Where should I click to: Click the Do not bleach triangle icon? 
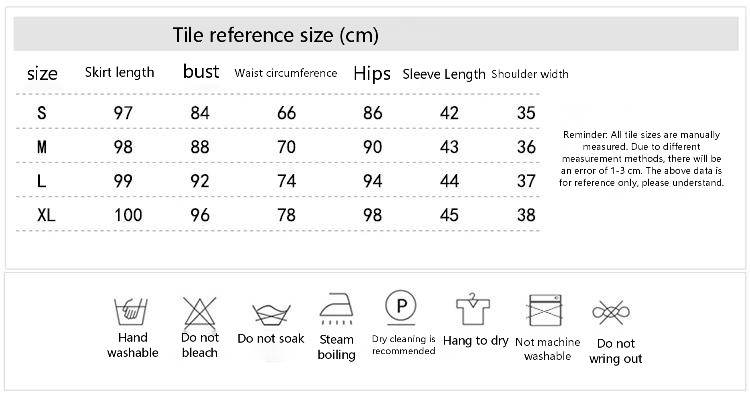tap(200, 312)
